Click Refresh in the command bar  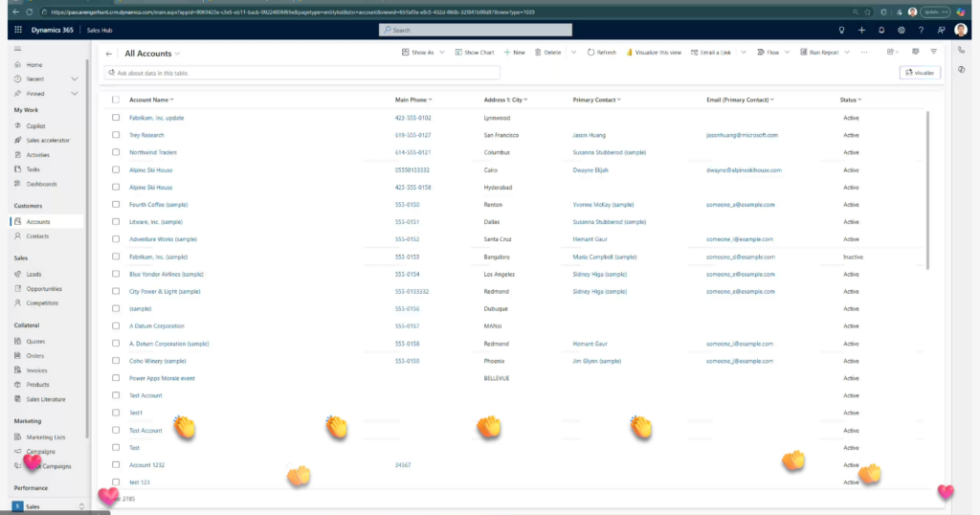click(x=601, y=53)
